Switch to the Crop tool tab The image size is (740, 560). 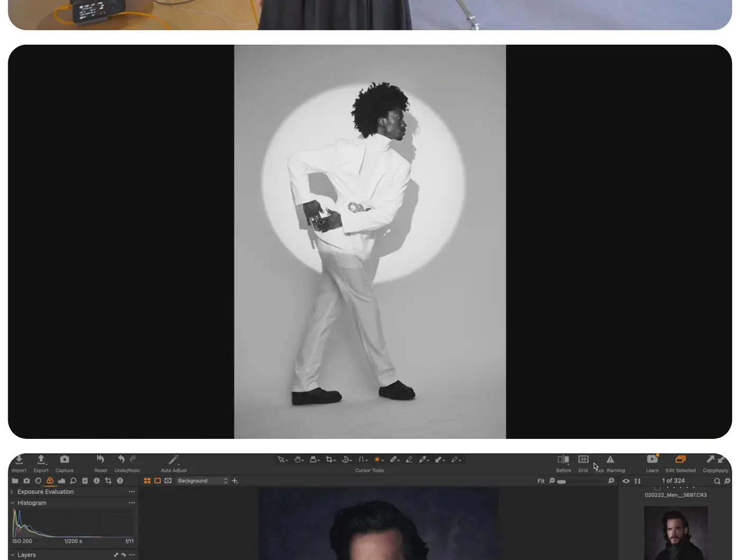[x=108, y=481]
